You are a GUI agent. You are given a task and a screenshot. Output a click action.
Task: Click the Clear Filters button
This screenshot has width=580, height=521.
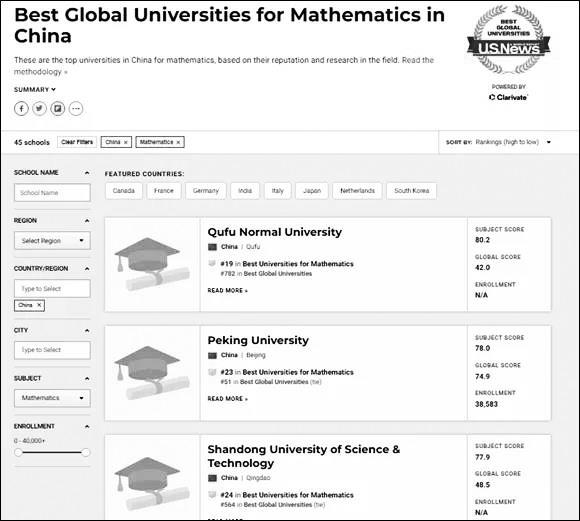[x=77, y=142]
